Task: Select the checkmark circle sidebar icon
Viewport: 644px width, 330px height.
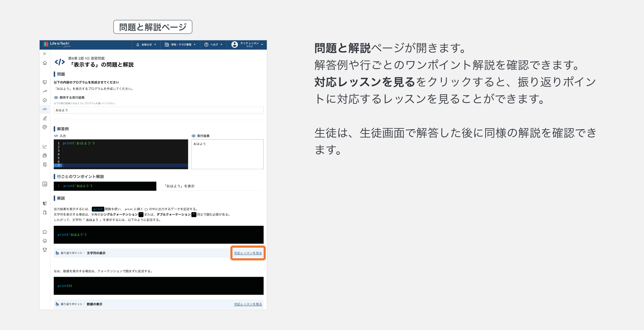Action: coord(45,100)
